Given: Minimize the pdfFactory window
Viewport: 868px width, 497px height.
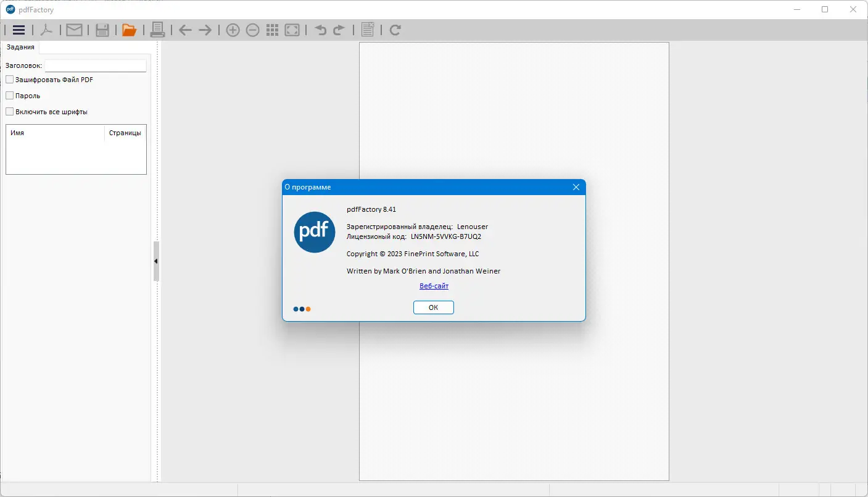Looking at the screenshot, I should pyautogui.click(x=797, y=9).
